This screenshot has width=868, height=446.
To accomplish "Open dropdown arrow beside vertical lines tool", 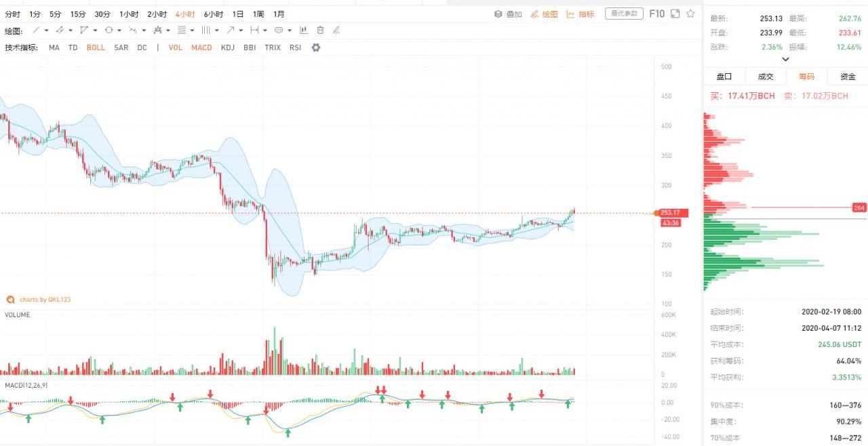I will pyautogui.click(x=217, y=31).
